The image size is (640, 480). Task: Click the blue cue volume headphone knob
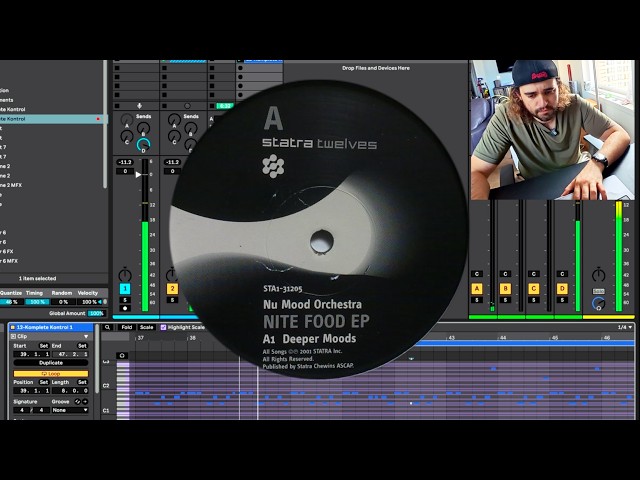pos(598,303)
